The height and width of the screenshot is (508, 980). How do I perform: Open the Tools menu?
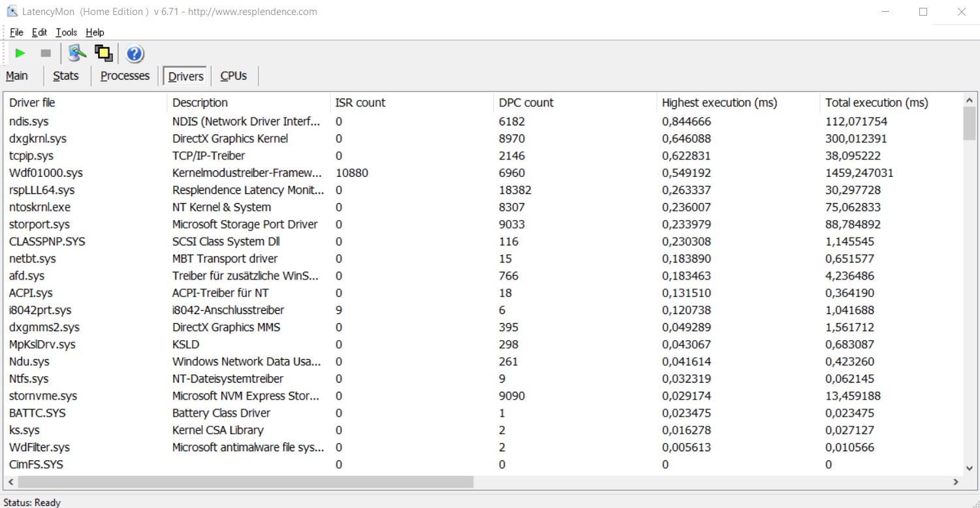(66, 32)
